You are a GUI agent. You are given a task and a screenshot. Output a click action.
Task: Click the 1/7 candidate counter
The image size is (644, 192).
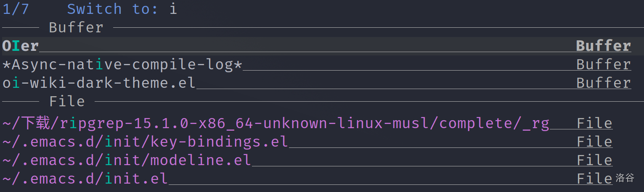pos(16,9)
